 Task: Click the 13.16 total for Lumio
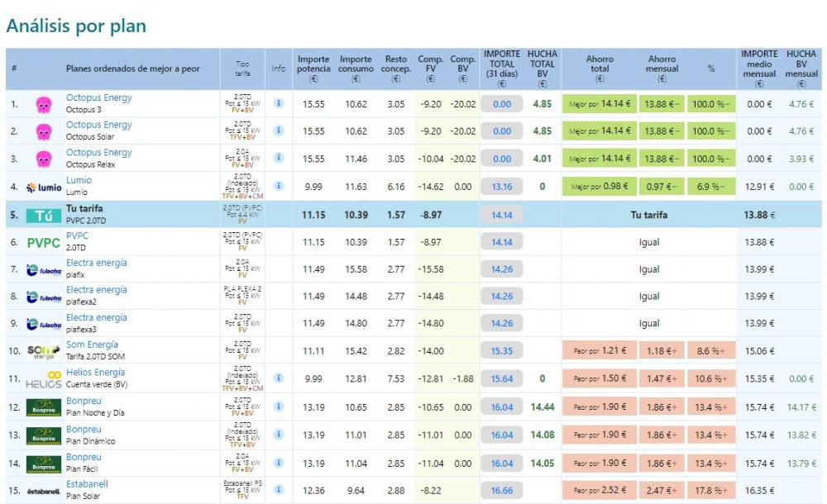pyautogui.click(x=502, y=186)
